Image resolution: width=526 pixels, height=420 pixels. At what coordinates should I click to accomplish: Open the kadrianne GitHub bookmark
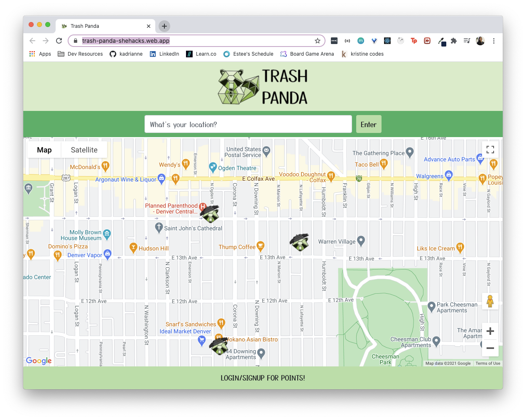[x=126, y=54]
